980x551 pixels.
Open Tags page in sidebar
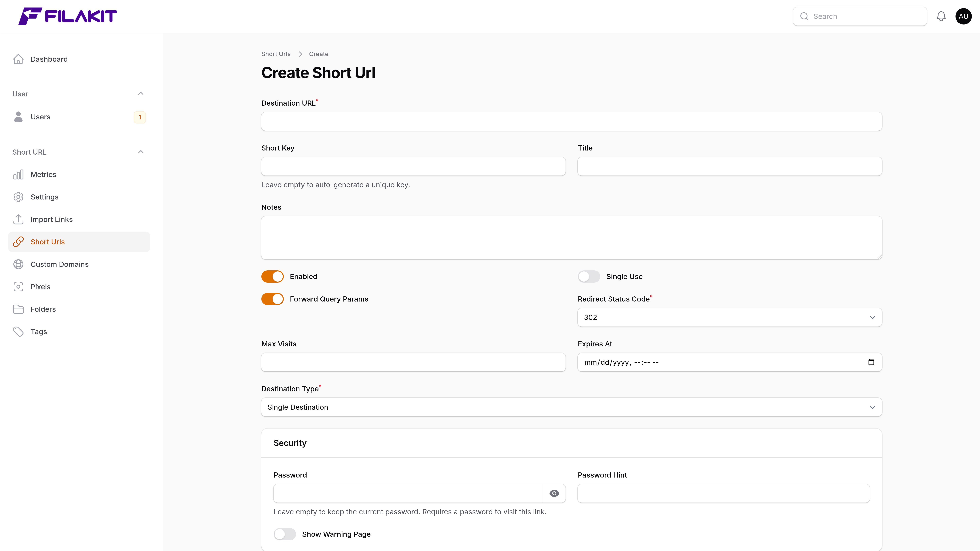79,332
